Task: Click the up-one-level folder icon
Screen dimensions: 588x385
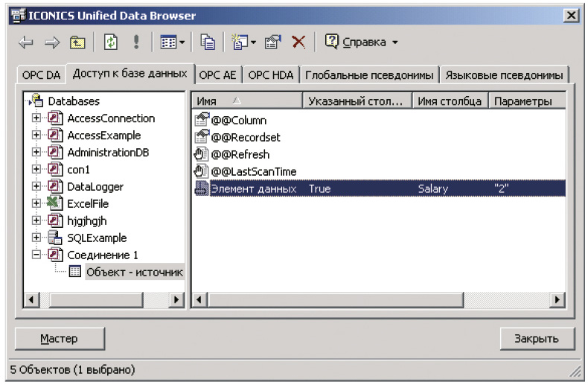Action: (77, 42)
